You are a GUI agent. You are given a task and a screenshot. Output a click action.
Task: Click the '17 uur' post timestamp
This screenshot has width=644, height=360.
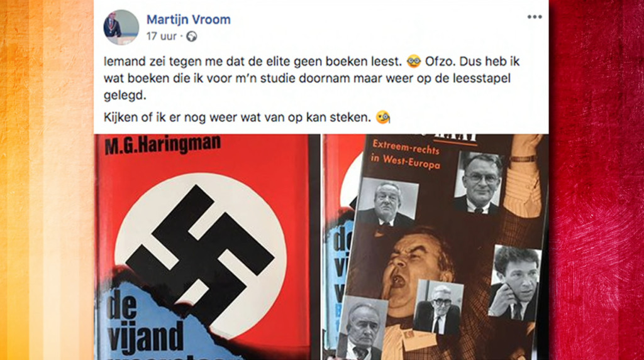click(162, 36)
